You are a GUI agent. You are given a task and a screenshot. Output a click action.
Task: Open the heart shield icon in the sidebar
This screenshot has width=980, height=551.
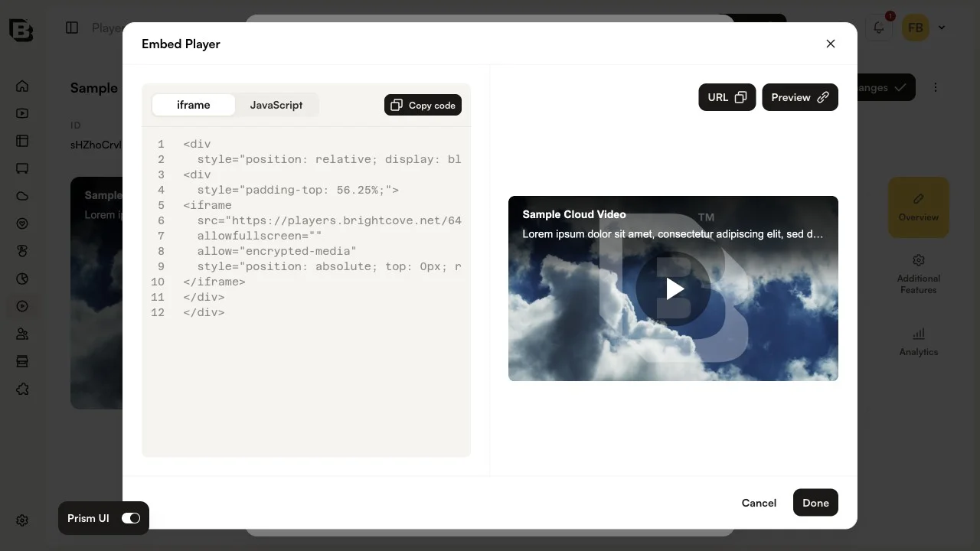coord(22,223)
